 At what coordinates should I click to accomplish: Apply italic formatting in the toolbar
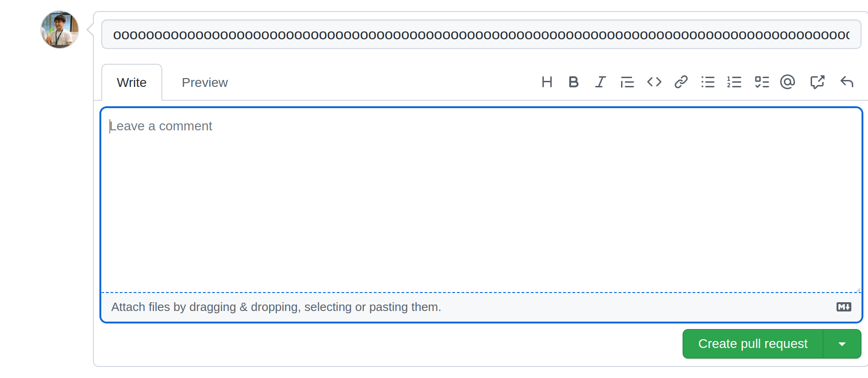[600, 82]
